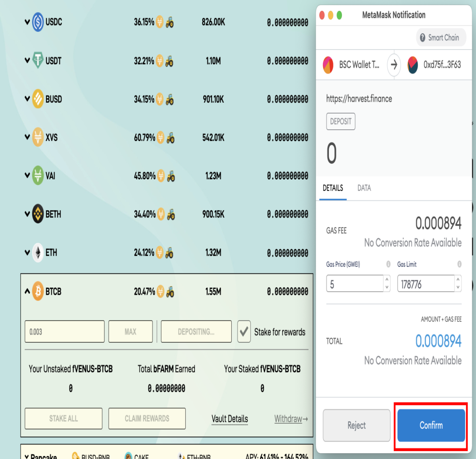Screen dimensions: 476x459
Task: Switch to the DATA tab in MetaMask
Action: click(x=364, y=188)
